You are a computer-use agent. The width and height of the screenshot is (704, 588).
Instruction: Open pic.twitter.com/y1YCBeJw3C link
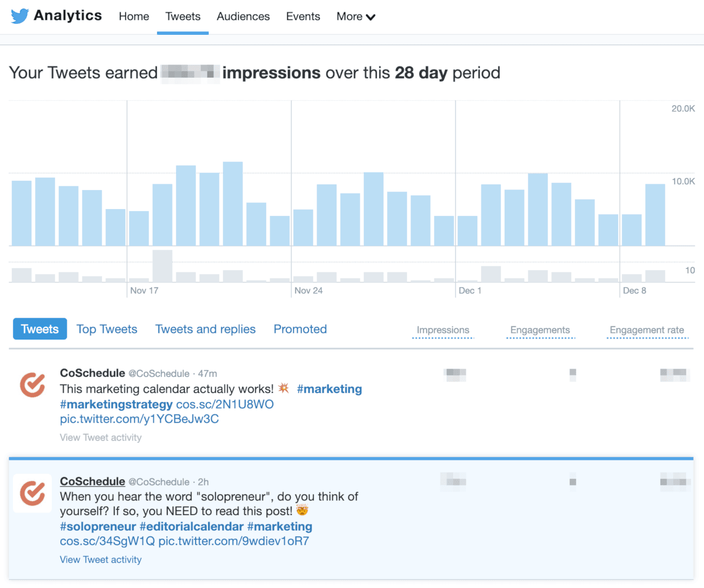coord(139,419)
